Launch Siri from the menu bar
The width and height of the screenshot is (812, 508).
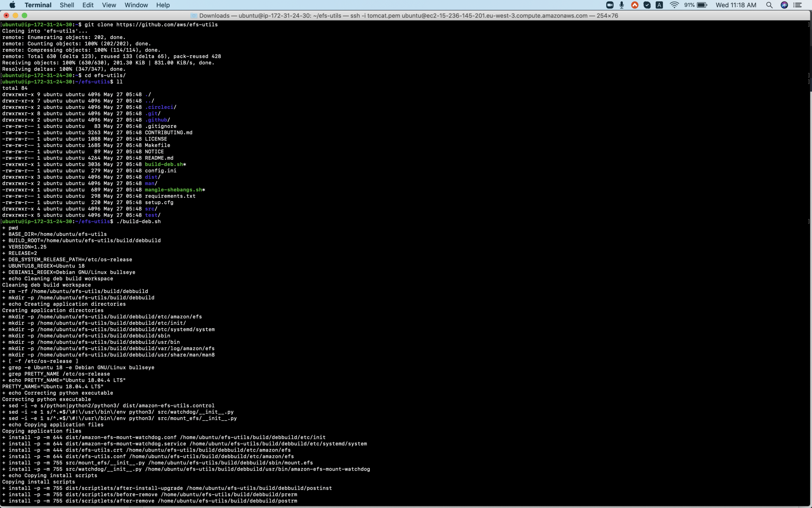click(x=784, y=5)
